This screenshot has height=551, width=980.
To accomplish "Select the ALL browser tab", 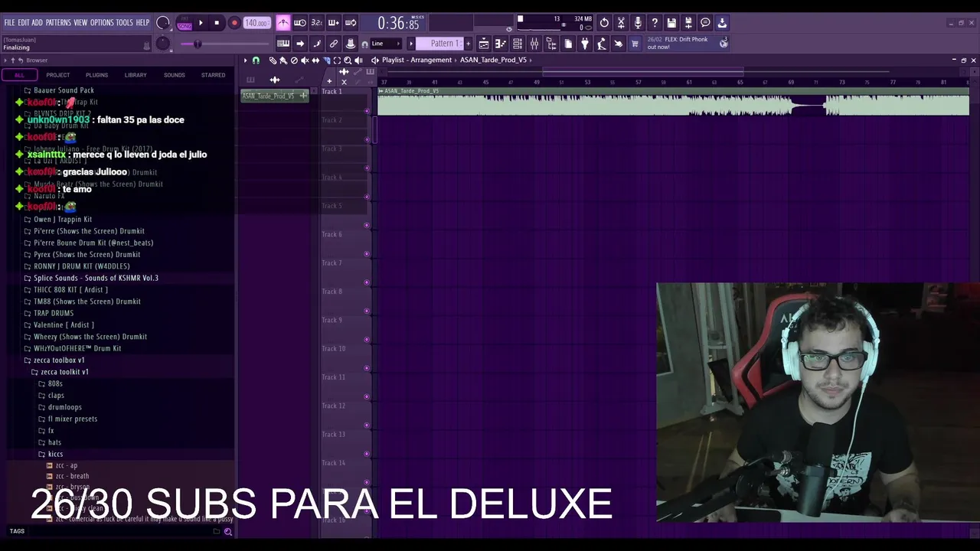I will pyautogui.click(x=19, y=75).
